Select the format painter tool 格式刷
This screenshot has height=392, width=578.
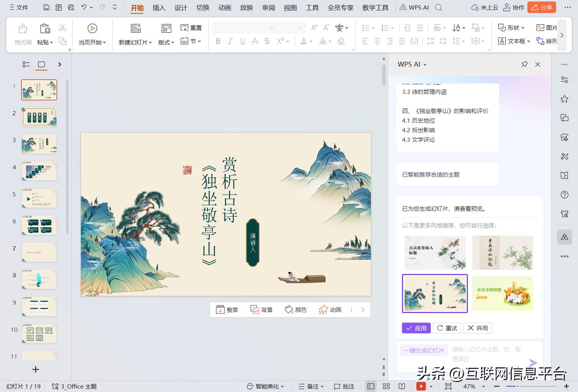tap(22, 33)
